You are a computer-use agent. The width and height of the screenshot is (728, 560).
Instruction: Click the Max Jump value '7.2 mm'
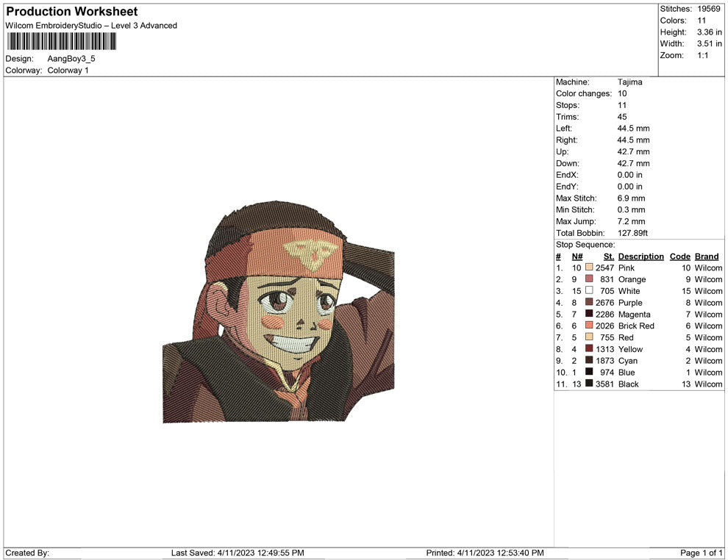631,221
